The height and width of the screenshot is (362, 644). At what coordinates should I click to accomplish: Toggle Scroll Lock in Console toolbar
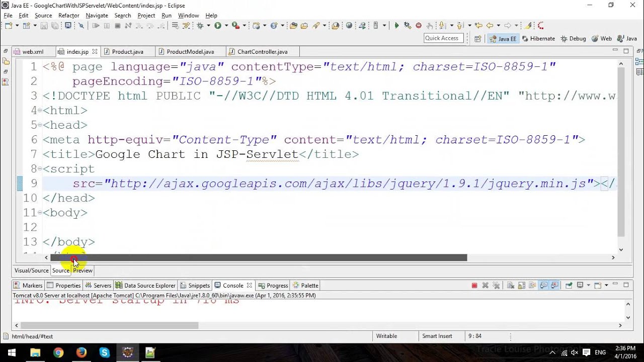522,286
